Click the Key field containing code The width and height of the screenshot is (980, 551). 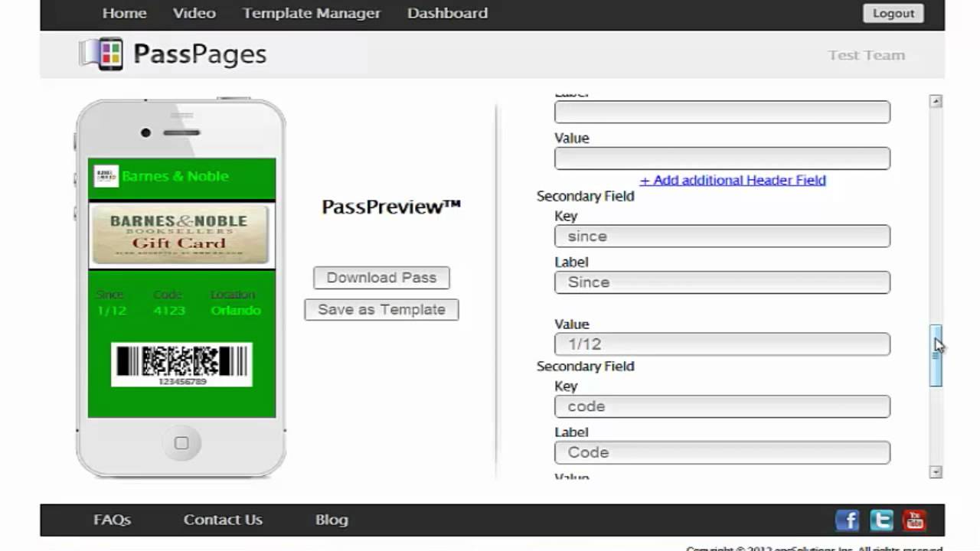722,406
